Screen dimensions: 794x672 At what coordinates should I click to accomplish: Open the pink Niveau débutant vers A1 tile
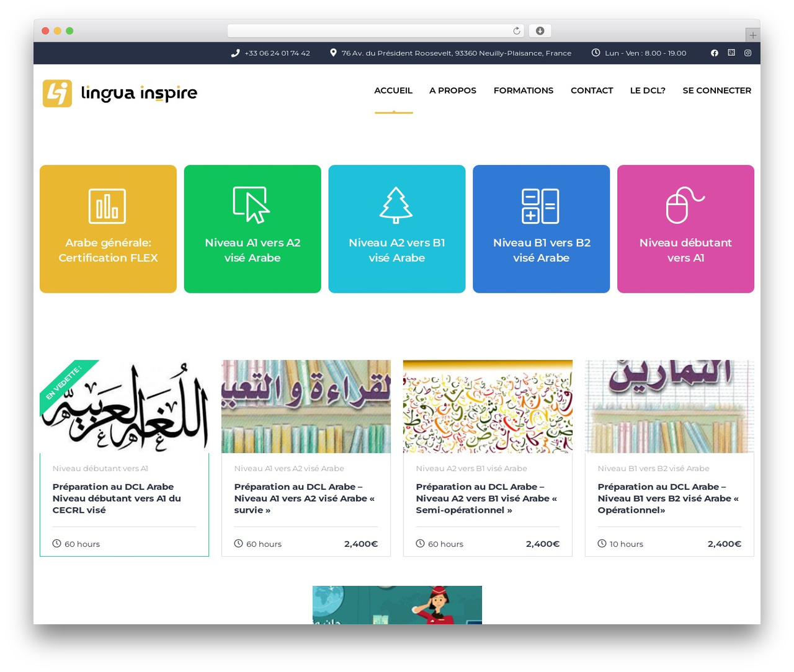point(685,229)
